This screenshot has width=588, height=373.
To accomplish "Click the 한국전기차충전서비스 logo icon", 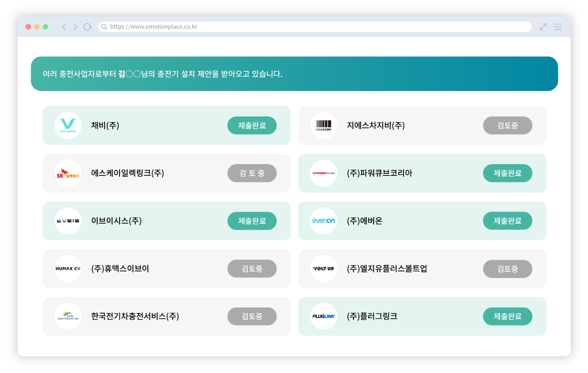I will tap(68, 316).
